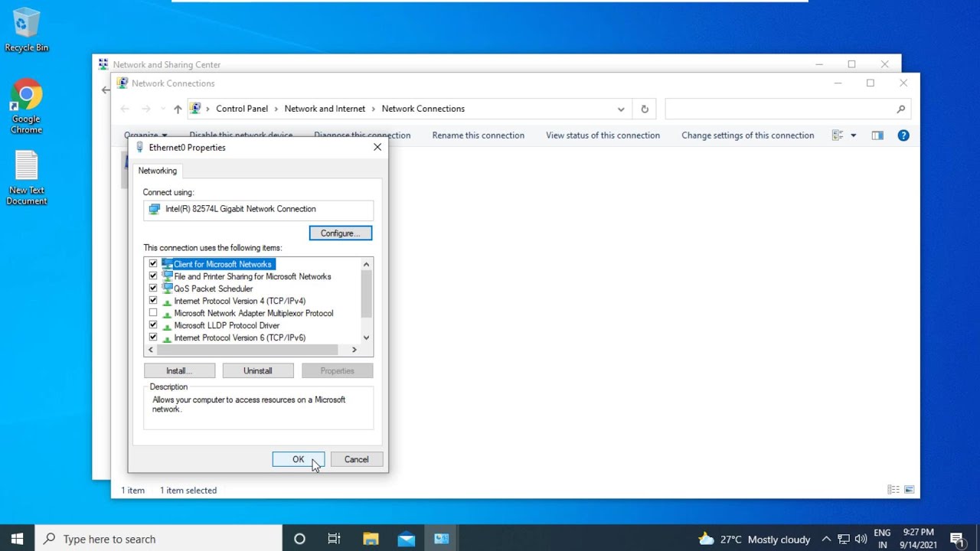This screenshot has width=980, height=551.
Task: Open Google Chrome desktop shortcut
Action: (26, 106)
